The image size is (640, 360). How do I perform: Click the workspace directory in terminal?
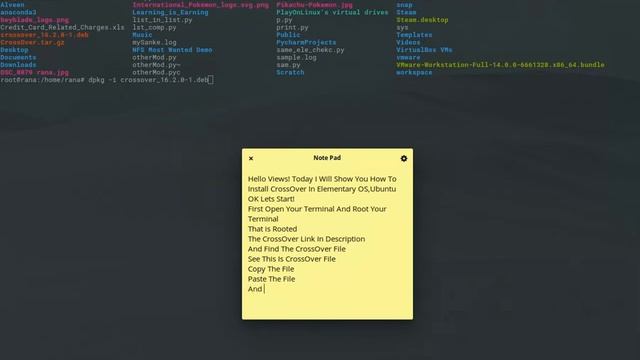pyautogui.click(x=414, y=73)
